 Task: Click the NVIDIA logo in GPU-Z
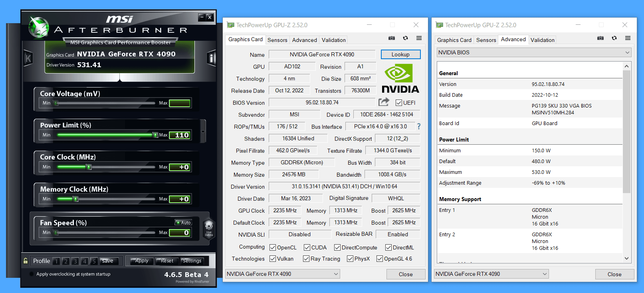point(400,79)
